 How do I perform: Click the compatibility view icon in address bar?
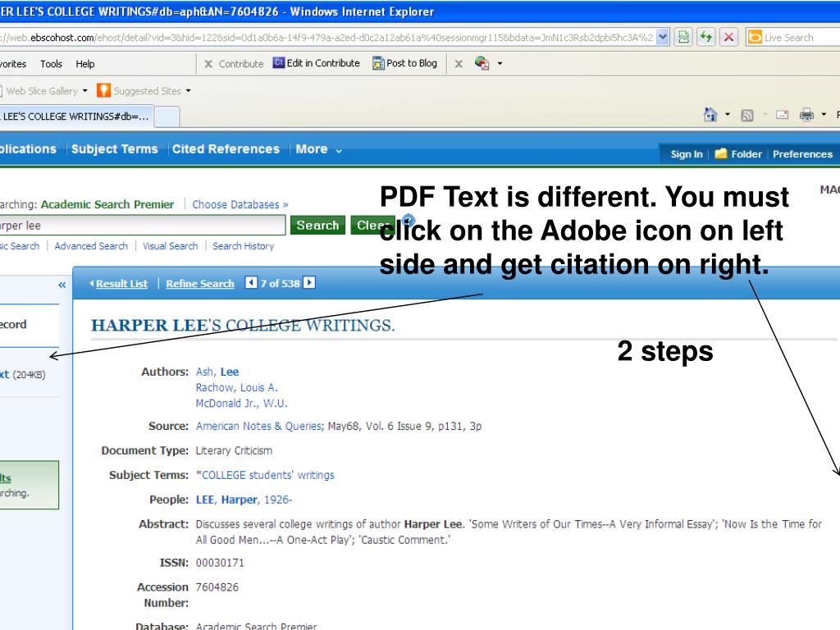click(x=683, y=37)
